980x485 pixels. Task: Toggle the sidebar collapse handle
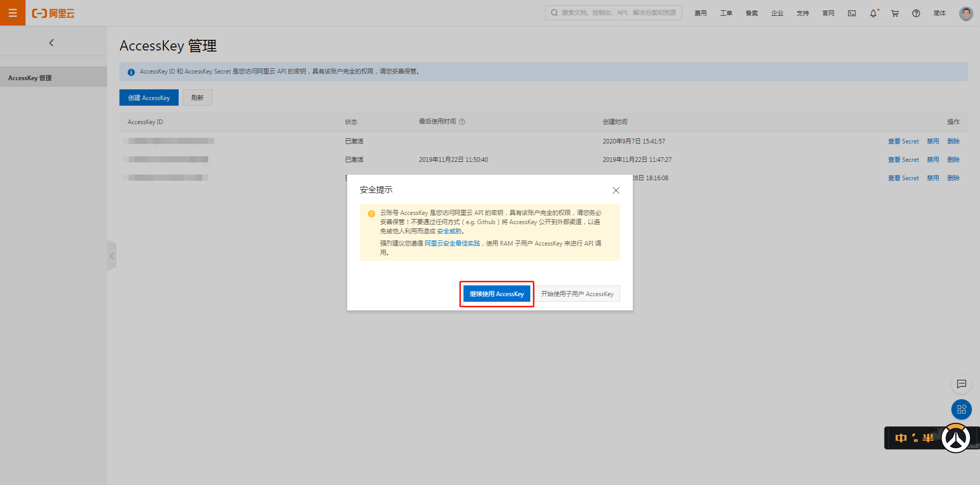(112, 256)
